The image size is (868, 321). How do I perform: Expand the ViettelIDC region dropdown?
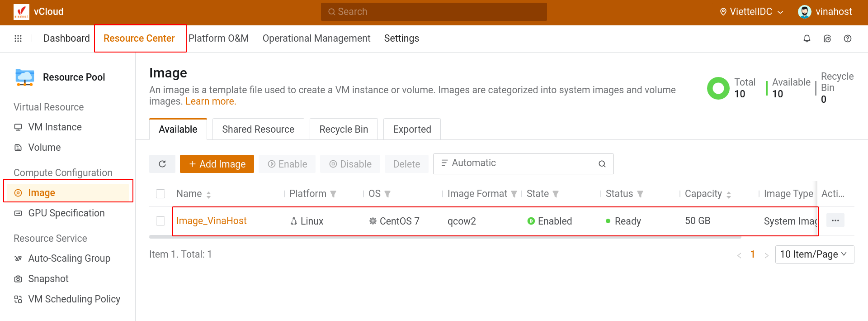pos(751,12)
